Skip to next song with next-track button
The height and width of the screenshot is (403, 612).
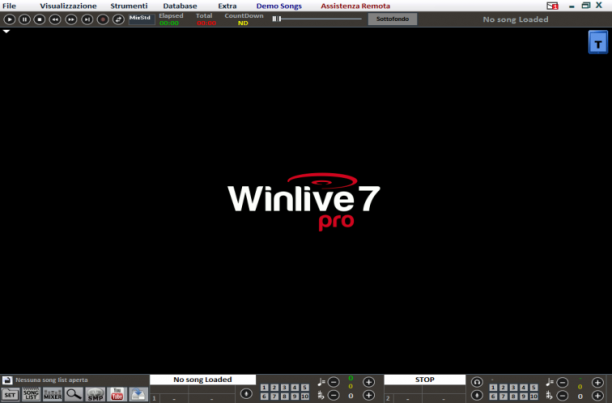[x=87, y=19]
